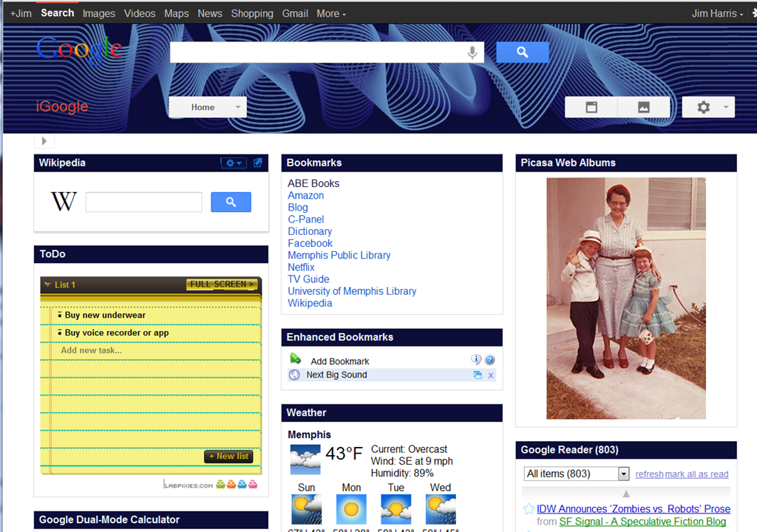This screenshot has height=532, width=757.
Task: Open the More menu in top bar
Action: [331, 13]
